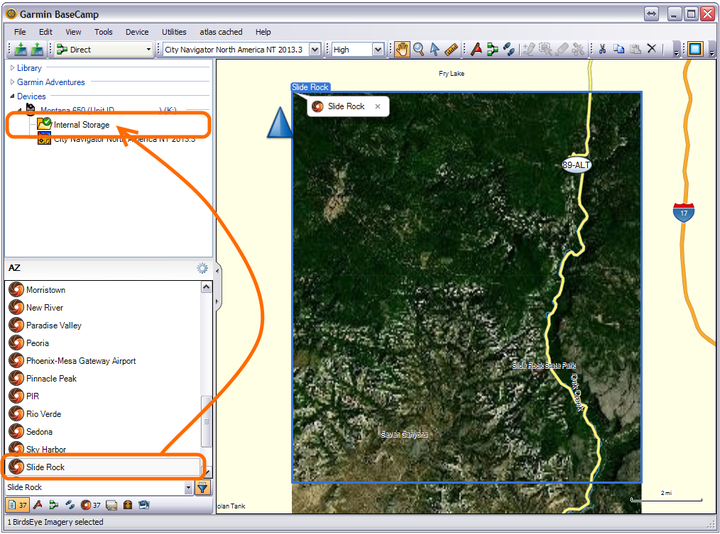Screen dimensions: 720x534
Task: Select Slide Rock in the AZ list
Action: coord(45,467)
